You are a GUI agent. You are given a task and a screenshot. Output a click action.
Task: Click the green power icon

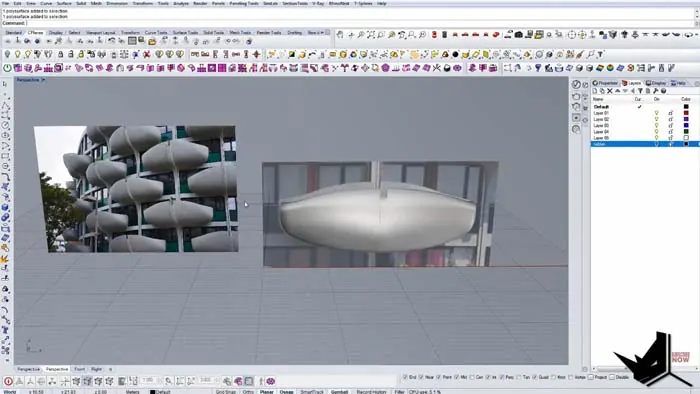click(x=7, y=68)
